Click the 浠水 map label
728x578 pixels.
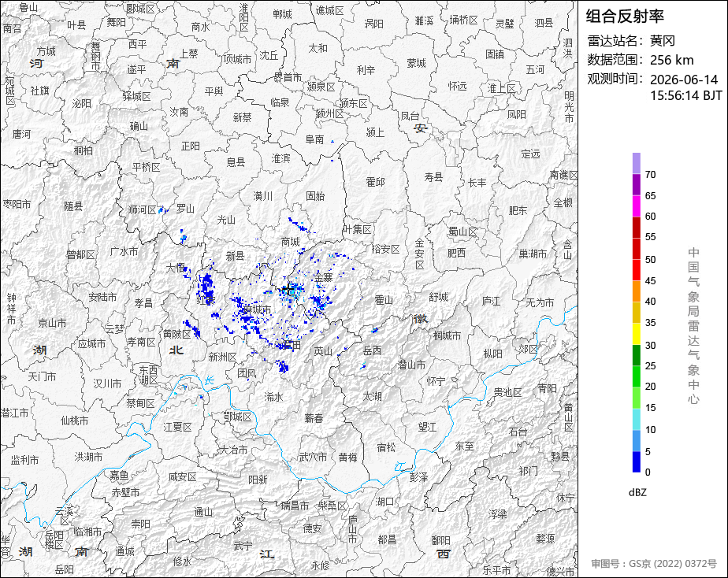point(273,397)
